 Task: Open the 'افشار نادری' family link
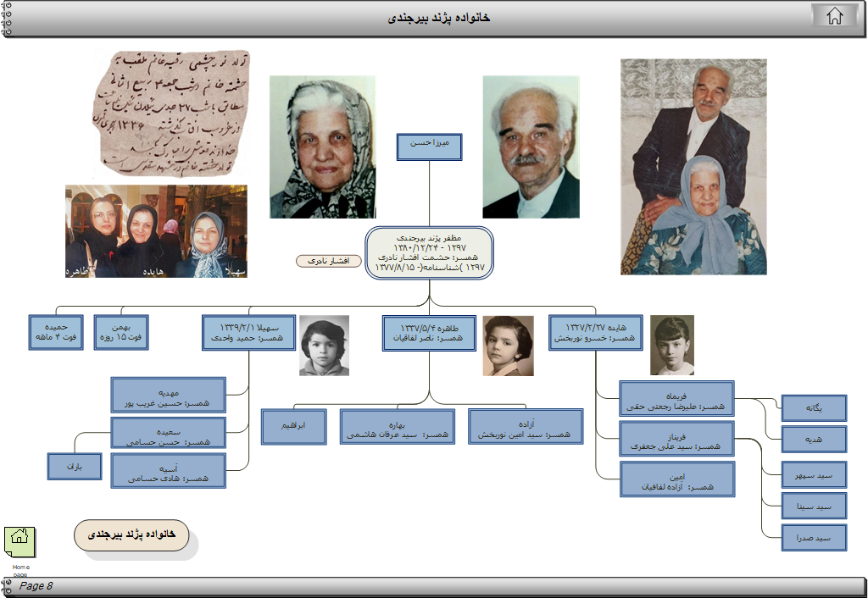tap(327, 261)
